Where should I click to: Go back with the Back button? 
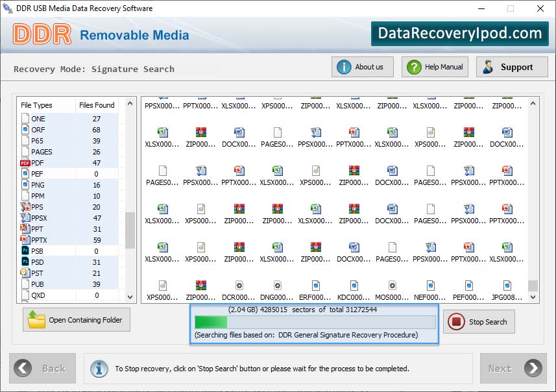tap(43, 368)
